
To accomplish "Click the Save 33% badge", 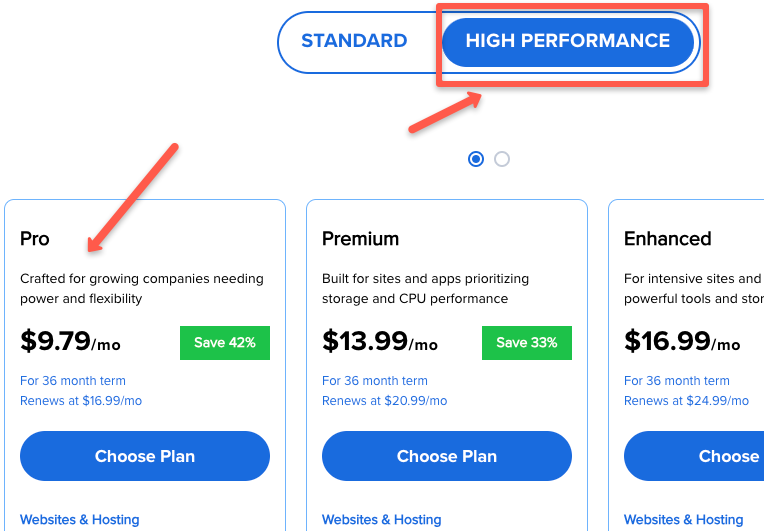I will (x=527, y=342).
